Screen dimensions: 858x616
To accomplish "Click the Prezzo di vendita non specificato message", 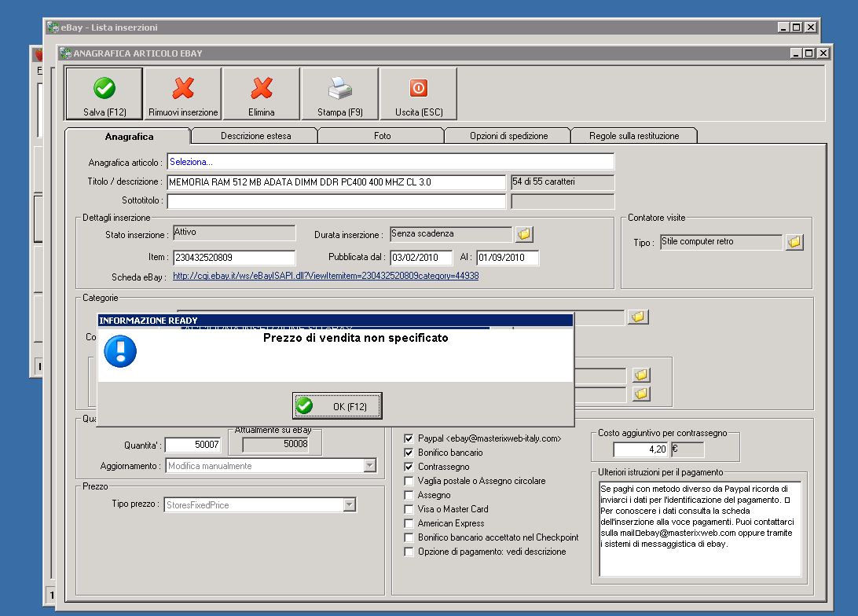I will click(356, 338).
